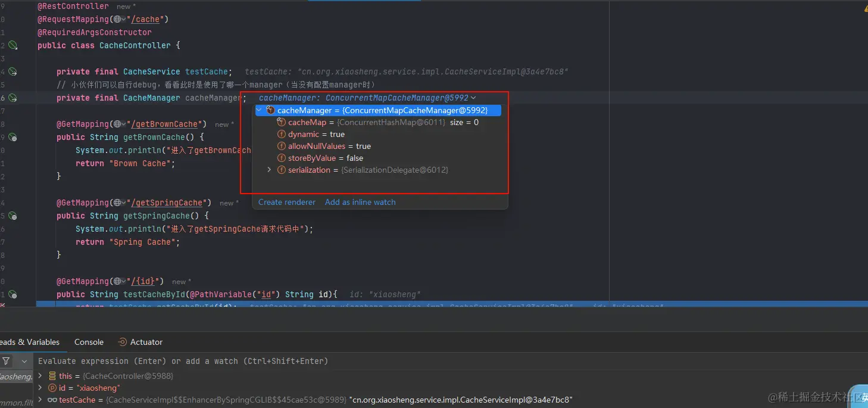Click the gutter icon beside class CacheController

(13, 45)
